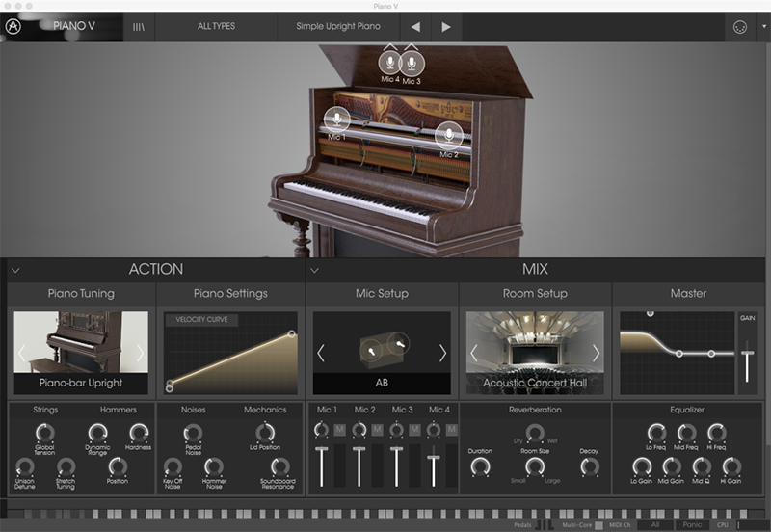This screenshot has height=532, width=771.
Task: Mute Mic 4 channel
Action: [451, 430]
